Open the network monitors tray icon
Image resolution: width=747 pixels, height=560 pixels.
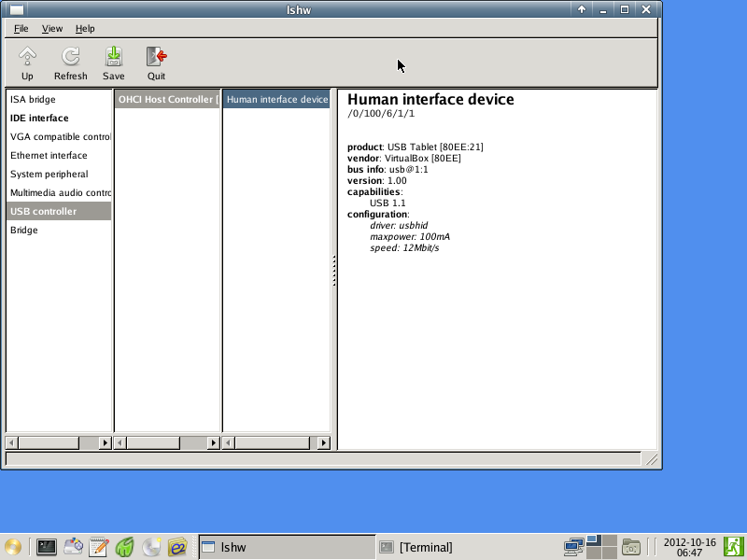(573, 547)
